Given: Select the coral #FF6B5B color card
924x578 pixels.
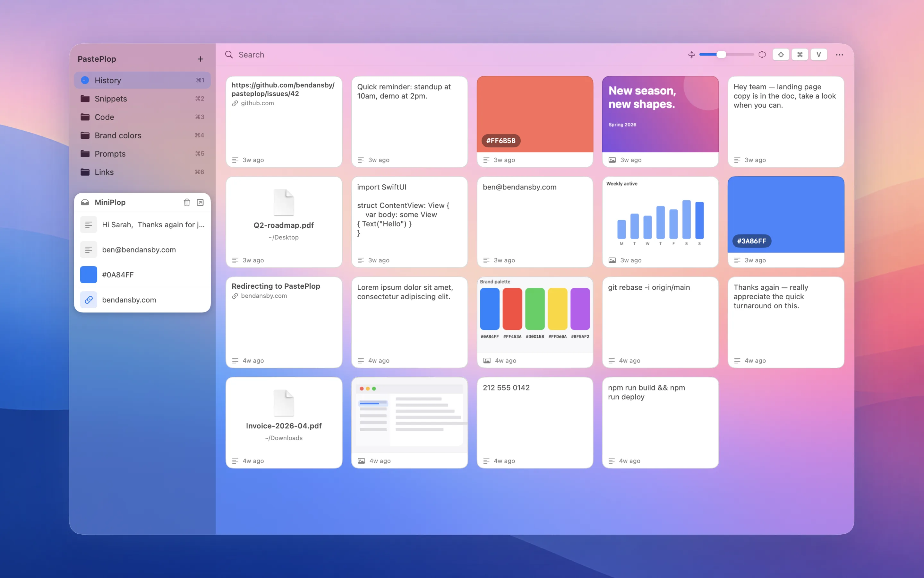Looking at the screenshot, I should click(x=535, y=122).
